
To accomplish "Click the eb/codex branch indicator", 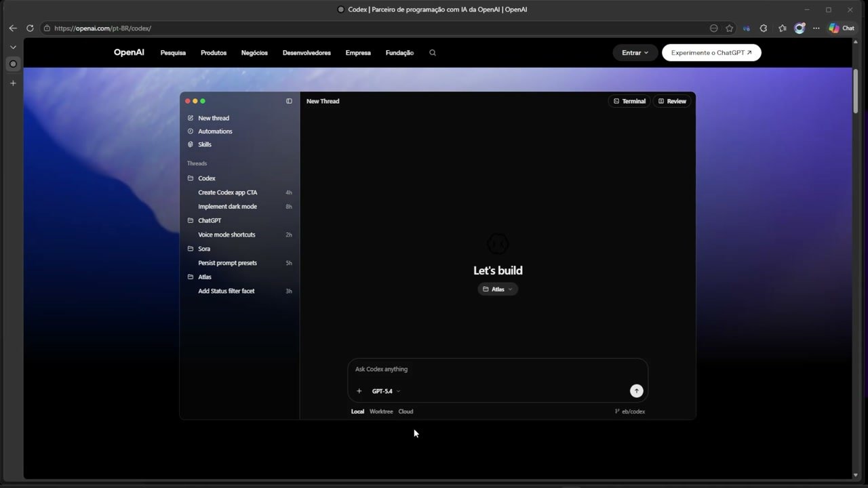I will (x=630, y=411).
